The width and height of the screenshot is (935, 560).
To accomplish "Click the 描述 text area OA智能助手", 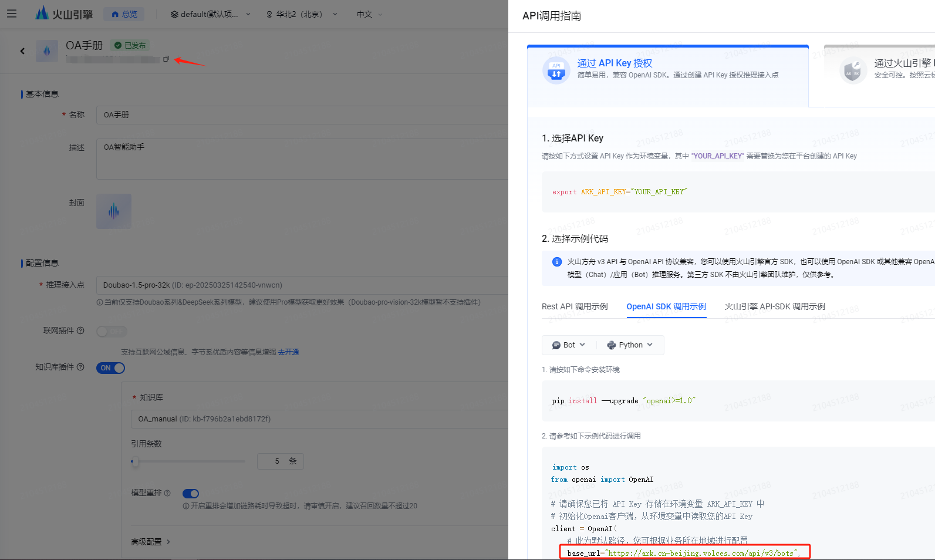I will (x=302, y=159).
